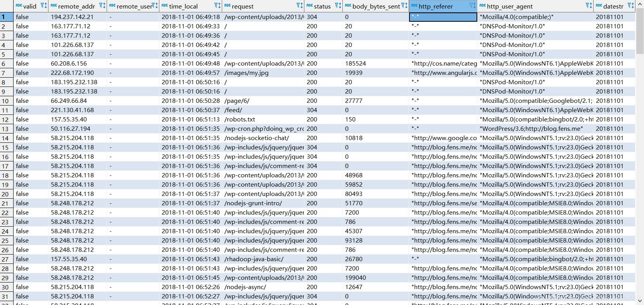Click the highlighted http_referer cell in row 1
Screen dimensions: 644x305
pos(443,17)
